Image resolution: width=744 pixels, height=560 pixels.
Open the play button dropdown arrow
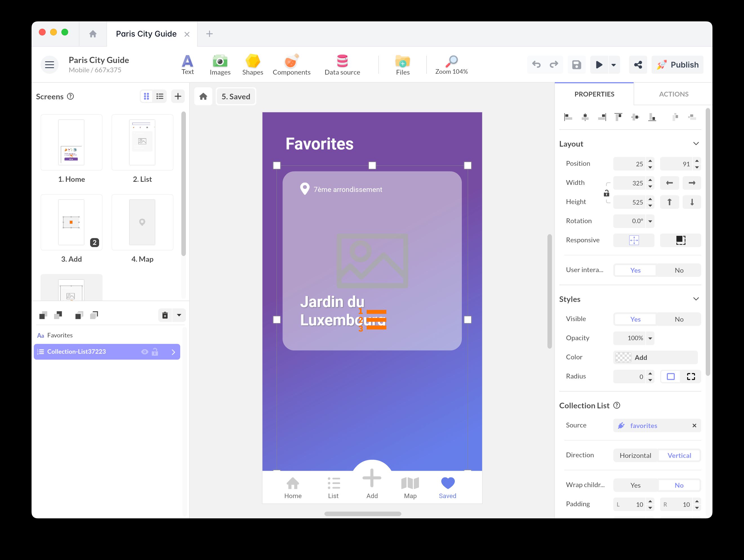(x=614, y=65)
